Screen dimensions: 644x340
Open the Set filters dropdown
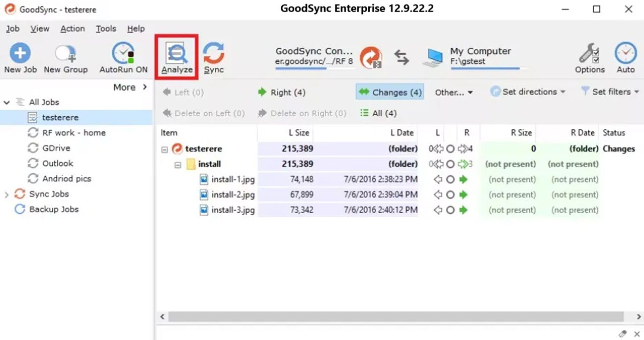pyautogui.click(x=610, y=92)
